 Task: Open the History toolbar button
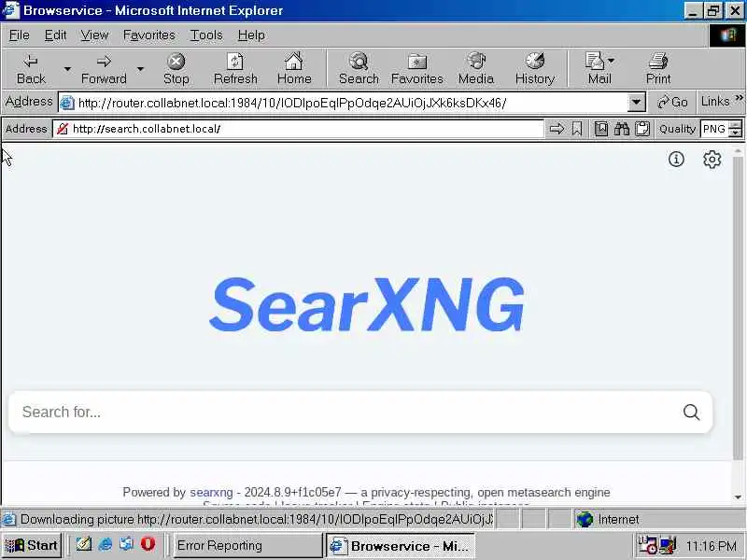[x=535, y=69]
